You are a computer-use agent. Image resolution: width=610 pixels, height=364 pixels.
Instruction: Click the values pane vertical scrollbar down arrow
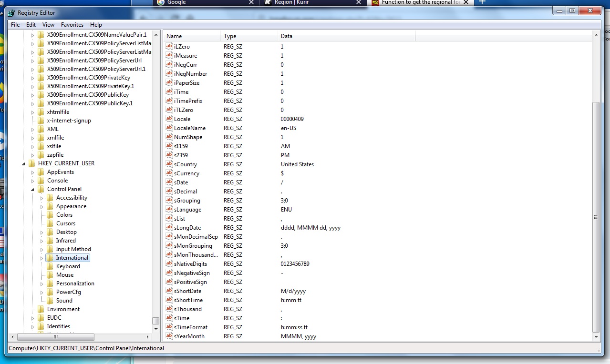pos(596,336)
